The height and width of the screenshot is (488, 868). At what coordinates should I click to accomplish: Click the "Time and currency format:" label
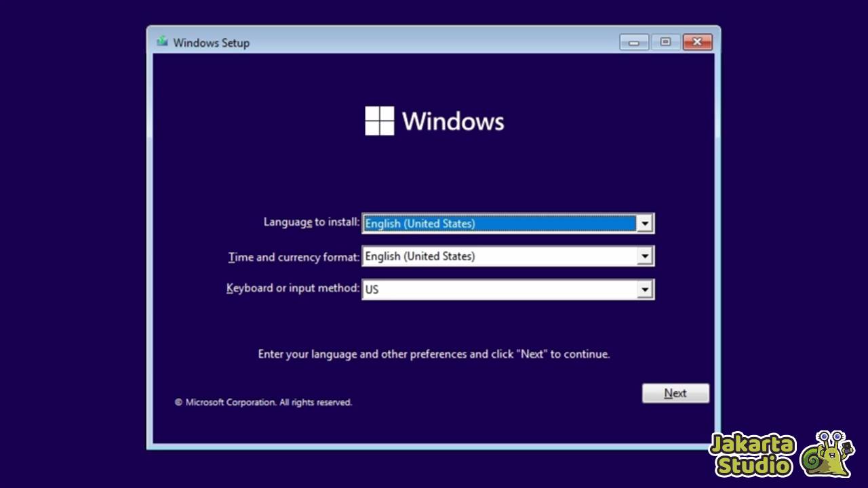294,257
